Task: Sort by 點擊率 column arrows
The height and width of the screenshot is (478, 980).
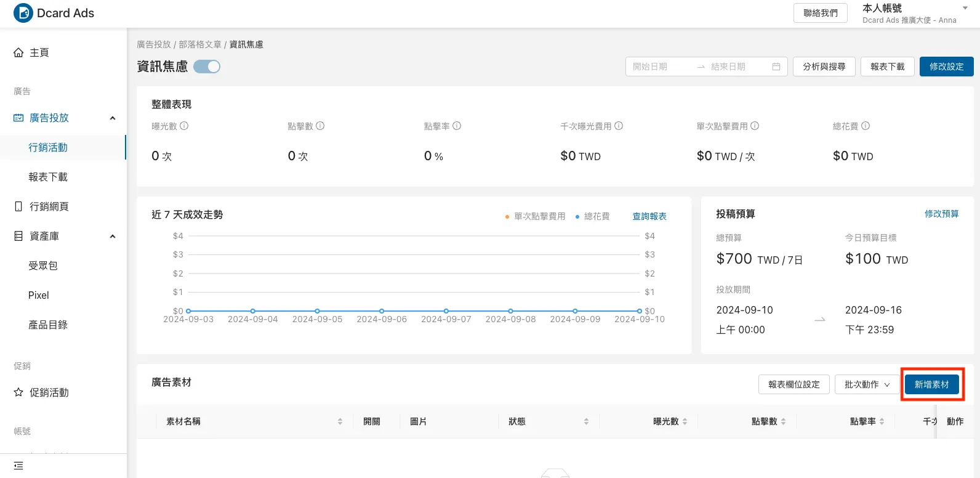Action: [882, 421]
